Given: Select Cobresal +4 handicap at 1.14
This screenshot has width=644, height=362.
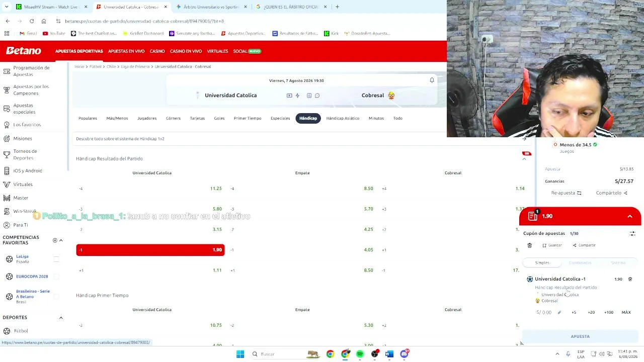Looking at the screenshot, I should pos(453,189).
